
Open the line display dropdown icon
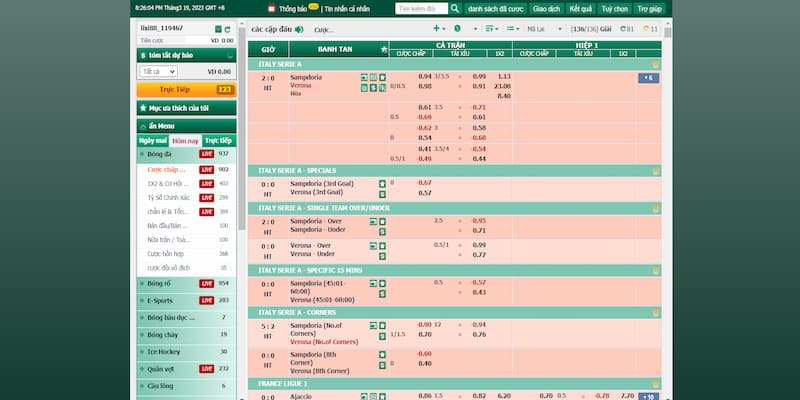[x=513, y=29]
